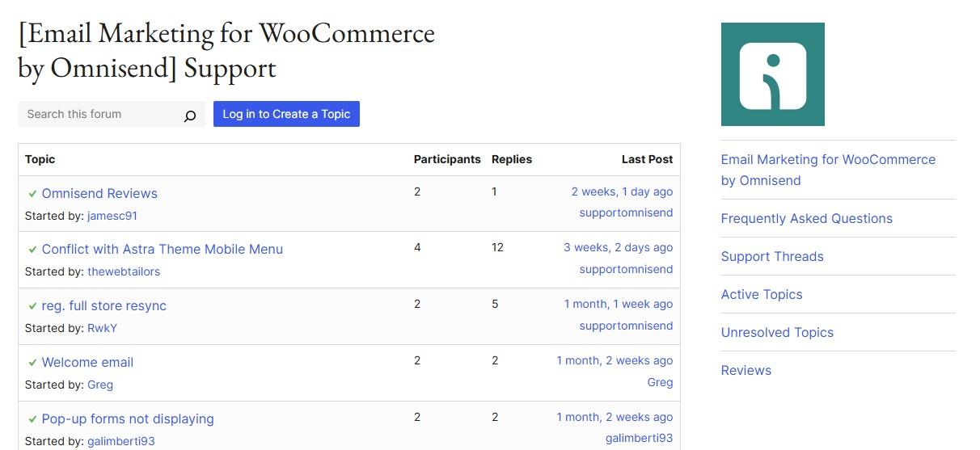Open last post 2 weeks, 1 day ago
Image resolution: width=980 pixels, height=450 pixels.
622,191
